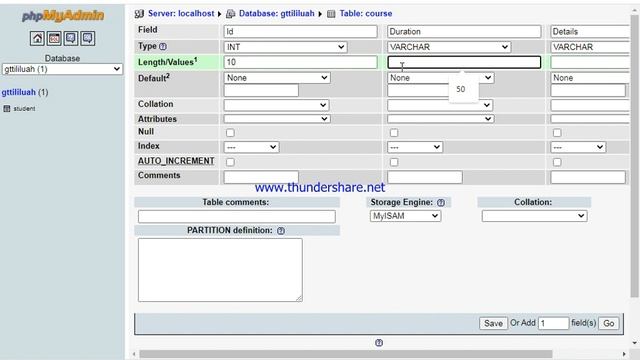
Task: Click the vertical scrollbar on the right
Action: tap(634, 155)
